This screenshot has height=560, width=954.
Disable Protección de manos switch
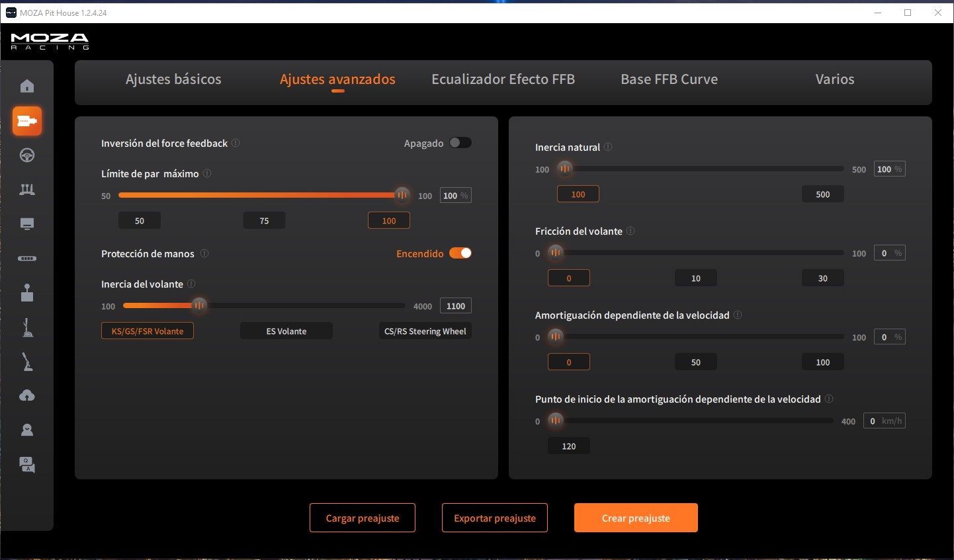460,253
